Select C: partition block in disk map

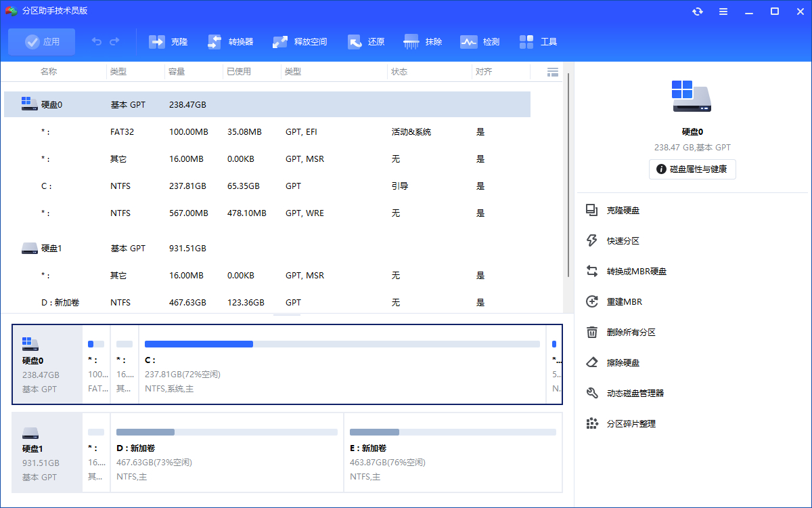(342, 364)
